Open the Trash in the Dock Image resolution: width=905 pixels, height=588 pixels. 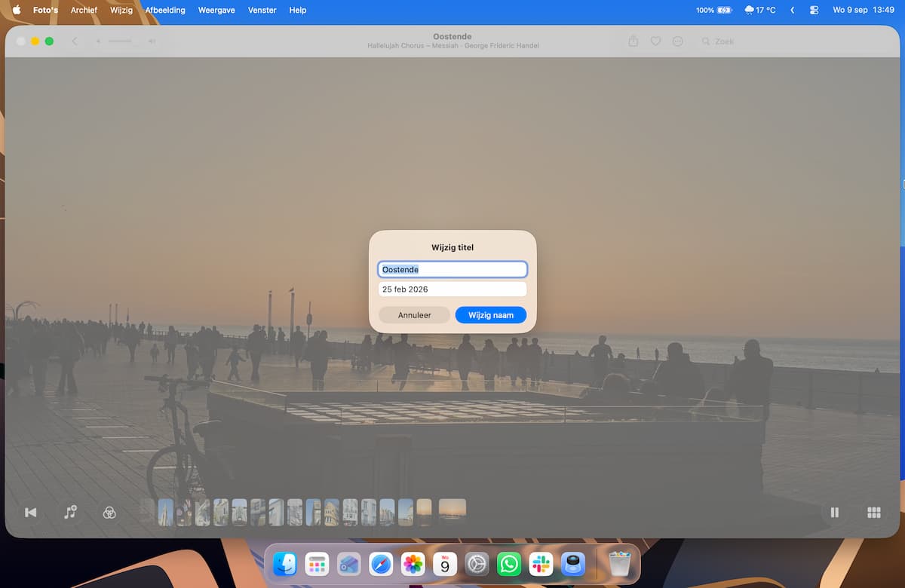(x=619, y=564)
